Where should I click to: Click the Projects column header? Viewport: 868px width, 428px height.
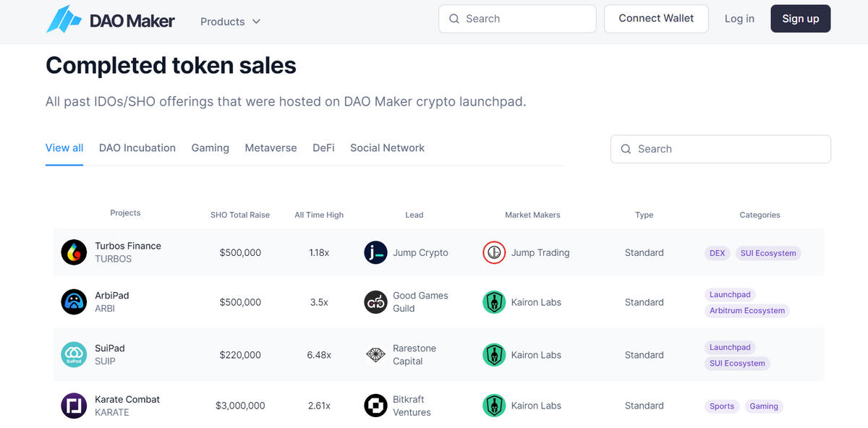click(125, 213)
